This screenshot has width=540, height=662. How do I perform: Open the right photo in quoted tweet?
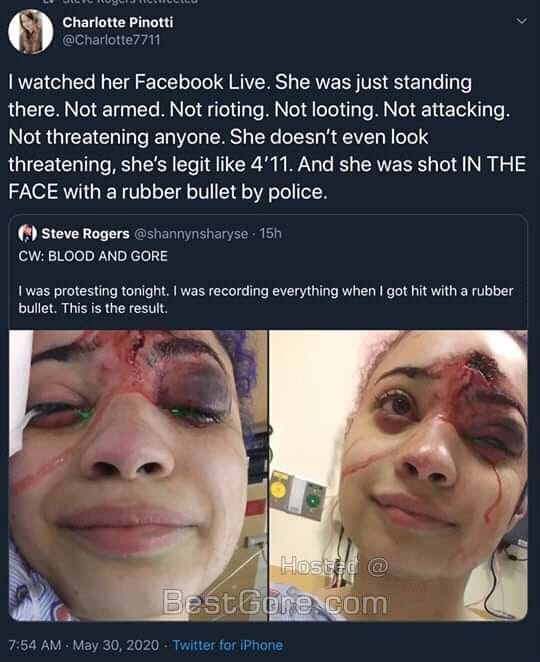(x=399, y=475)
